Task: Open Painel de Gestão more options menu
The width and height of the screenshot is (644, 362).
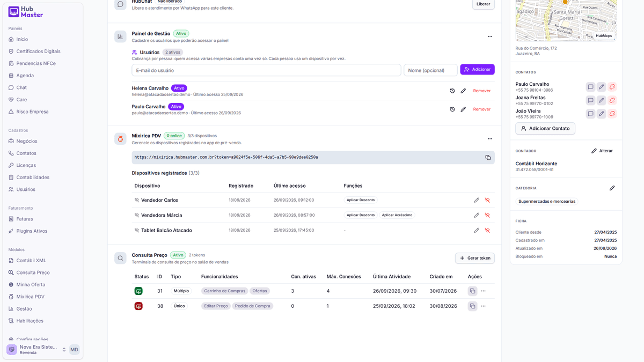Action: (x=489, y=36)
